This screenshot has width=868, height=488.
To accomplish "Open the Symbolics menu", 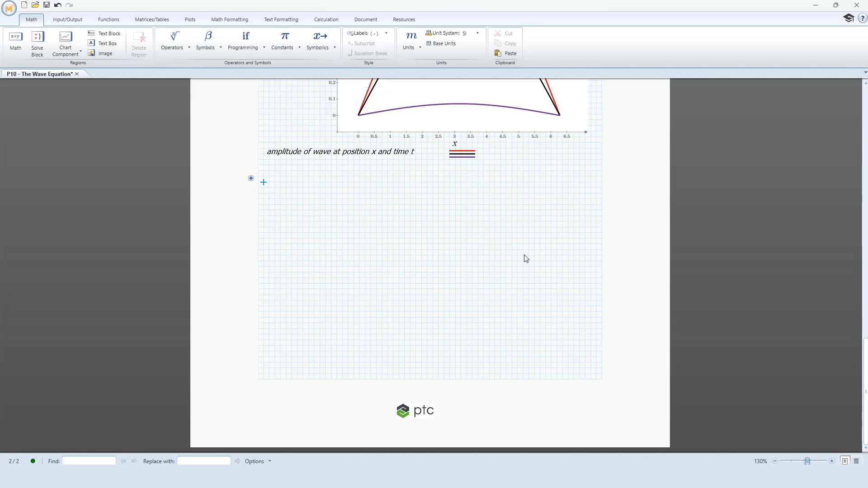I will click(318, 41).
